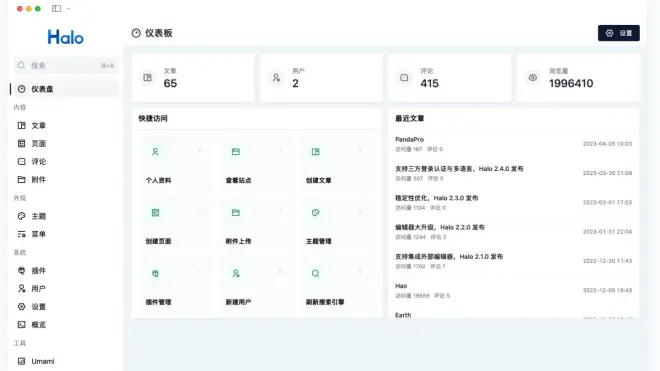Click the green window zoom button
The width and height of the screenshot is (660, 371).
tap(38, 8)
